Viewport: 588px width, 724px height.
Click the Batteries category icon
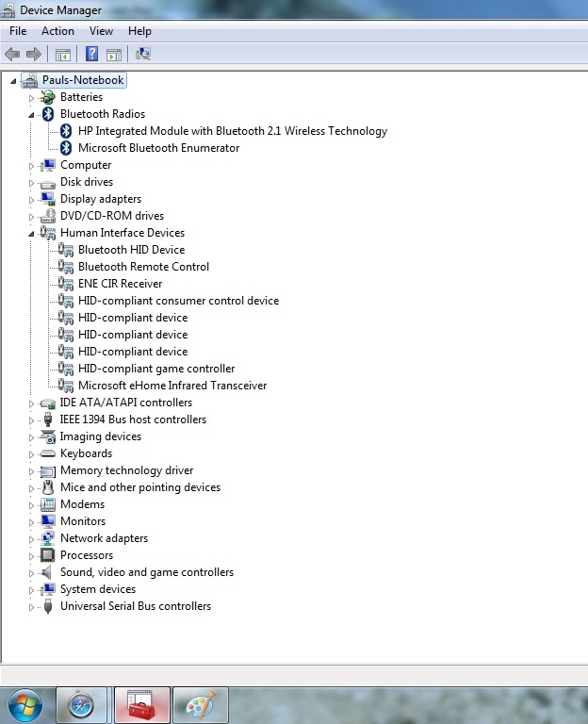[x=47, y=97]
